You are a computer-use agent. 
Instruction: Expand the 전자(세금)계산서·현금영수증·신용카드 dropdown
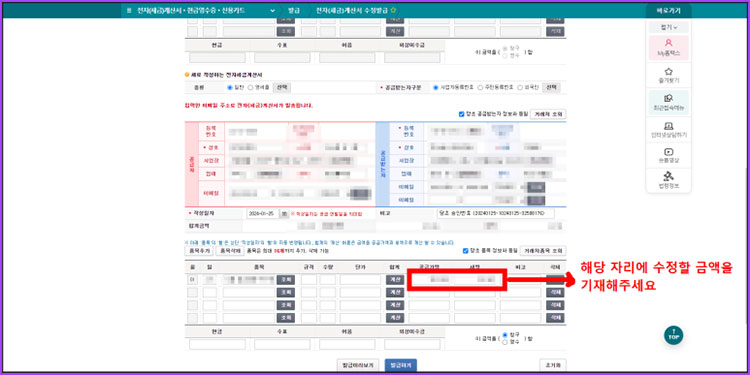click(x=273, y=10)
